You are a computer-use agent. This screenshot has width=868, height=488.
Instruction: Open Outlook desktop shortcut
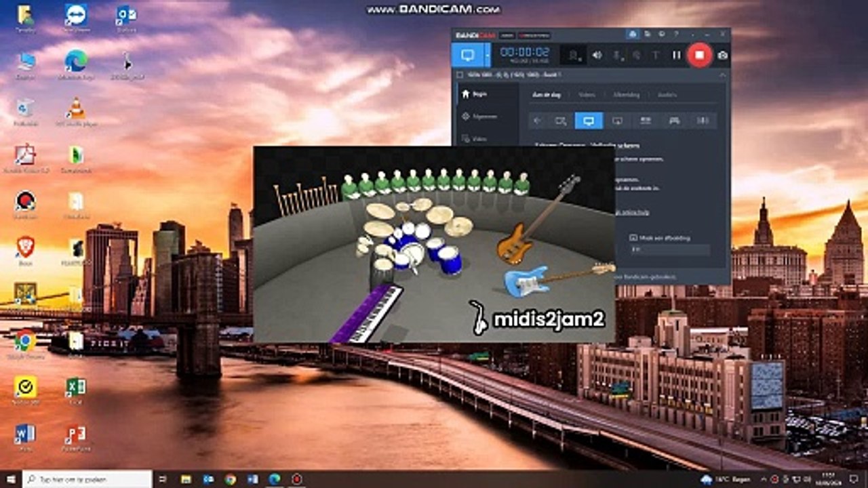[x=126, y=18]
